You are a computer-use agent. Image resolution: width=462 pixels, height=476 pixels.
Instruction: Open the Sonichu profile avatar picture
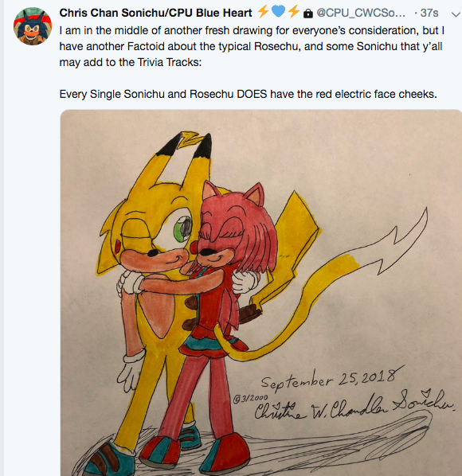(x=33, y=26)
